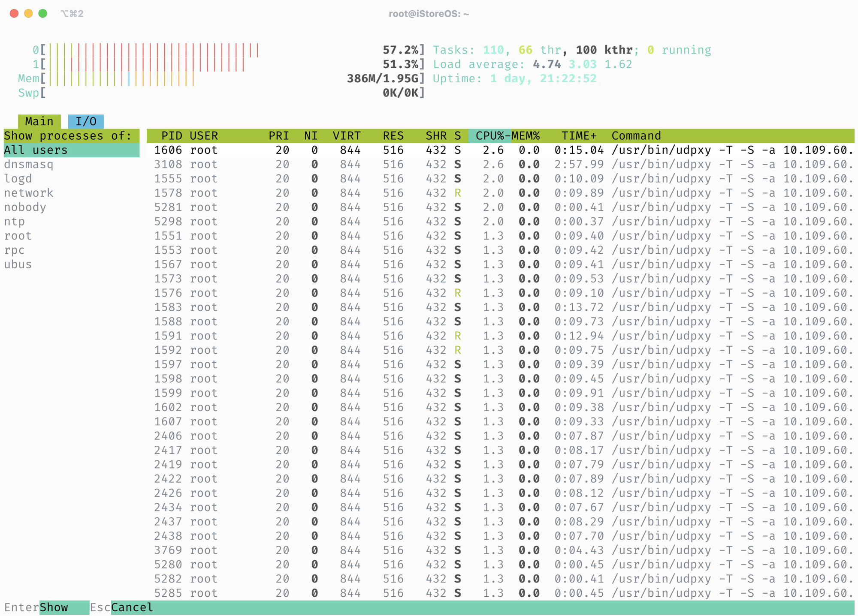Click the green window zoom button
The image size is (858, 616).
pos(42,13)
